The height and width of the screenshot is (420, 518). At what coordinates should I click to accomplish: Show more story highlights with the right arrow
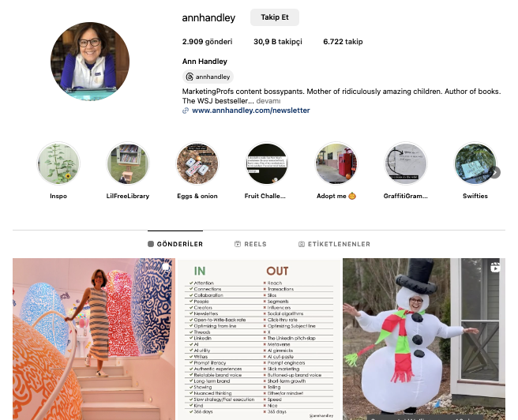495,172
